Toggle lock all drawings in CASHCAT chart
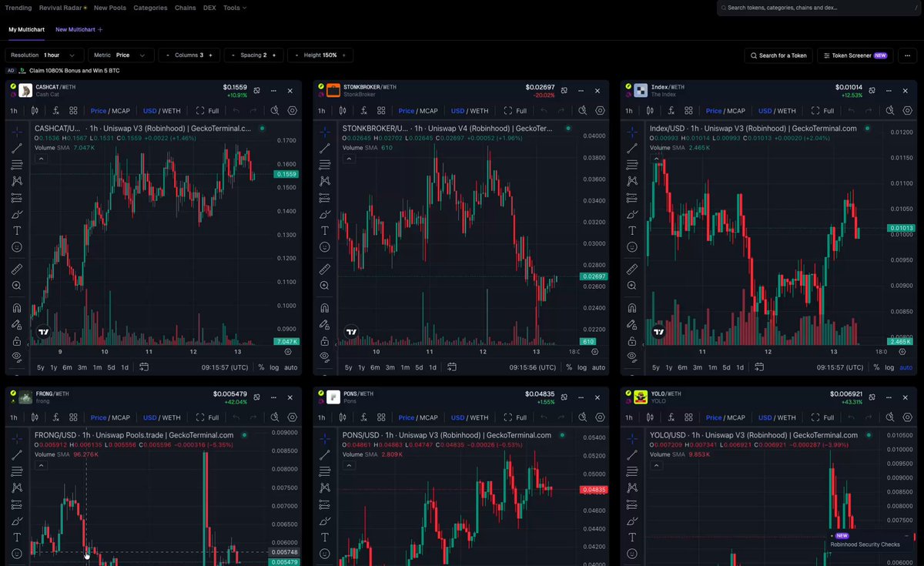 point(17,340)
